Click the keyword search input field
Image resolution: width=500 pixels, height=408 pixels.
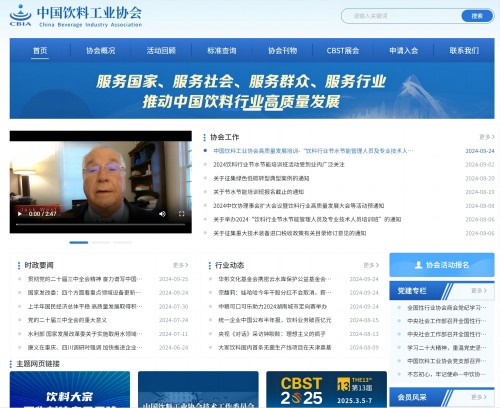coord(402,16)
